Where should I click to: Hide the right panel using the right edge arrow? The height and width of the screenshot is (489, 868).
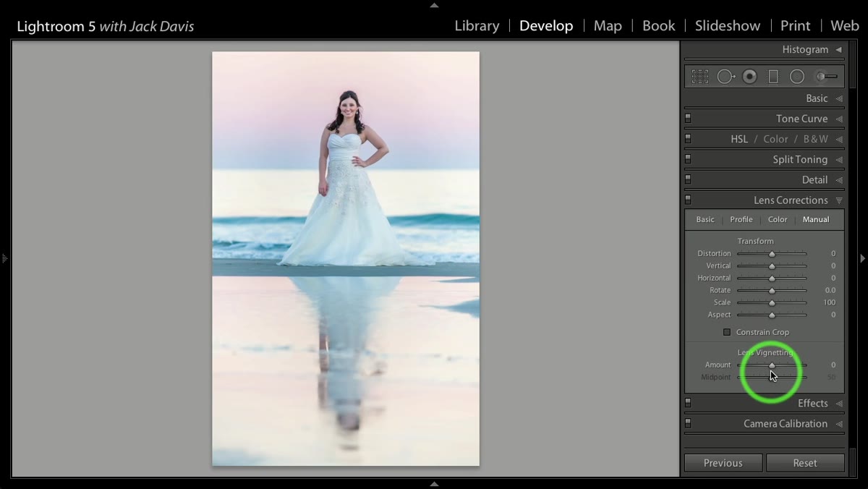[862, 258]
